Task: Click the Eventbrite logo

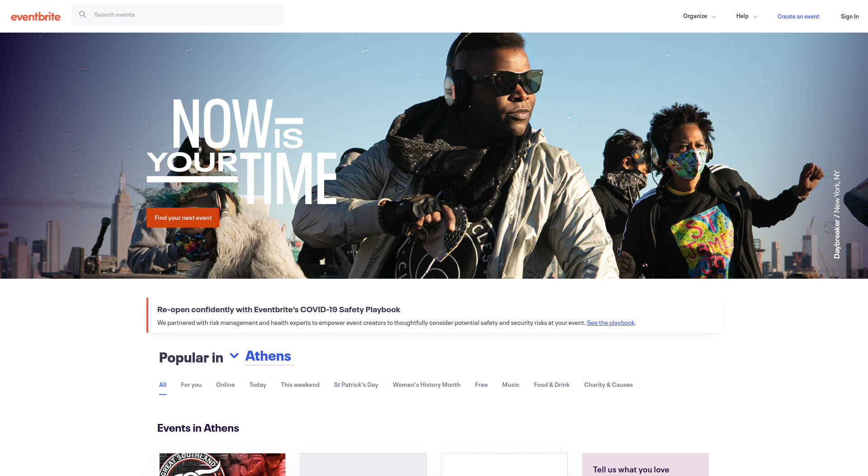Action: pos(36,16)
